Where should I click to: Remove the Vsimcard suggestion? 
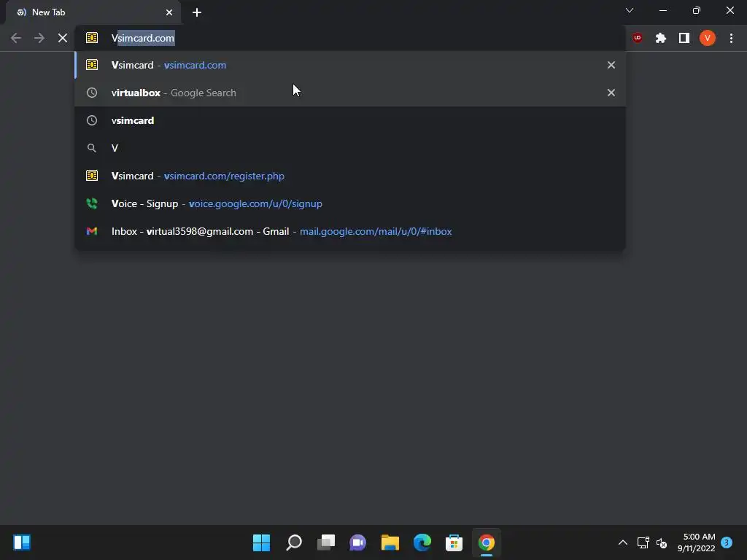[611, 65]
